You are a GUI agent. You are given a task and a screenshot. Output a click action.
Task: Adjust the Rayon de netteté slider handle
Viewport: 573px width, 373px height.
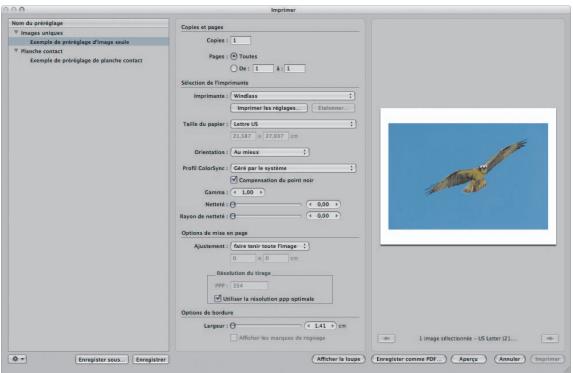coord(233,216)
